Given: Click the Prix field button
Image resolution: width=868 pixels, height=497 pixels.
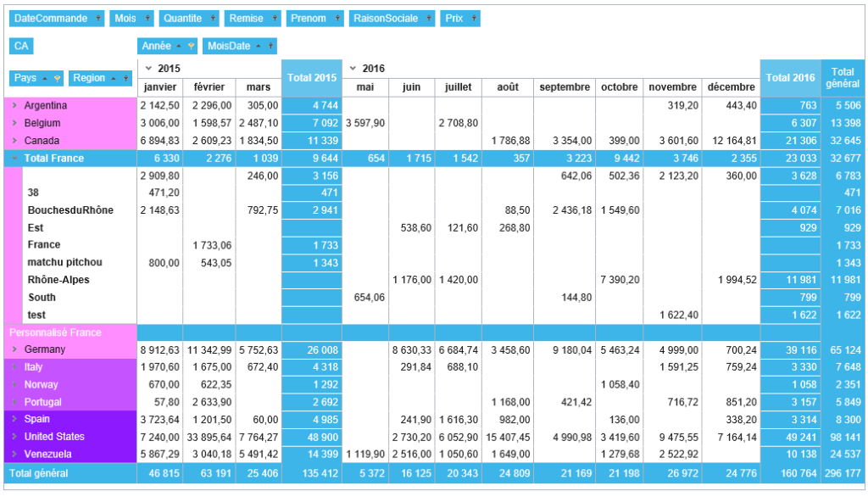Looking at the screenshot, I should 460,19.
